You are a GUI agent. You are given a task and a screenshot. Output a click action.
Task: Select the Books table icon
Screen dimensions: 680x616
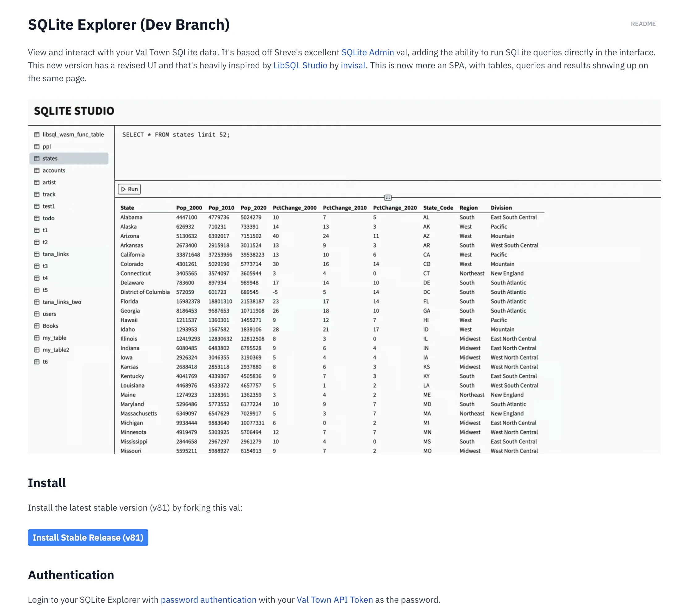pos(37,326)
